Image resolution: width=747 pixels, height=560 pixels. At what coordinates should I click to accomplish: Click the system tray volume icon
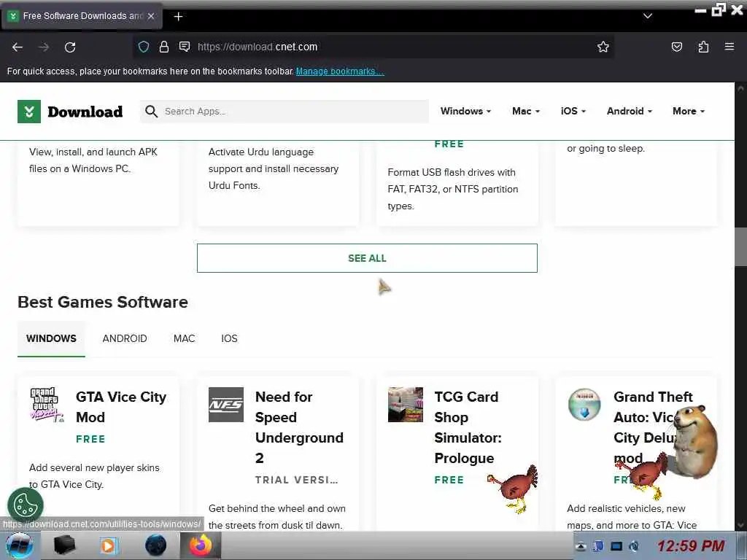tap(634, 546)
